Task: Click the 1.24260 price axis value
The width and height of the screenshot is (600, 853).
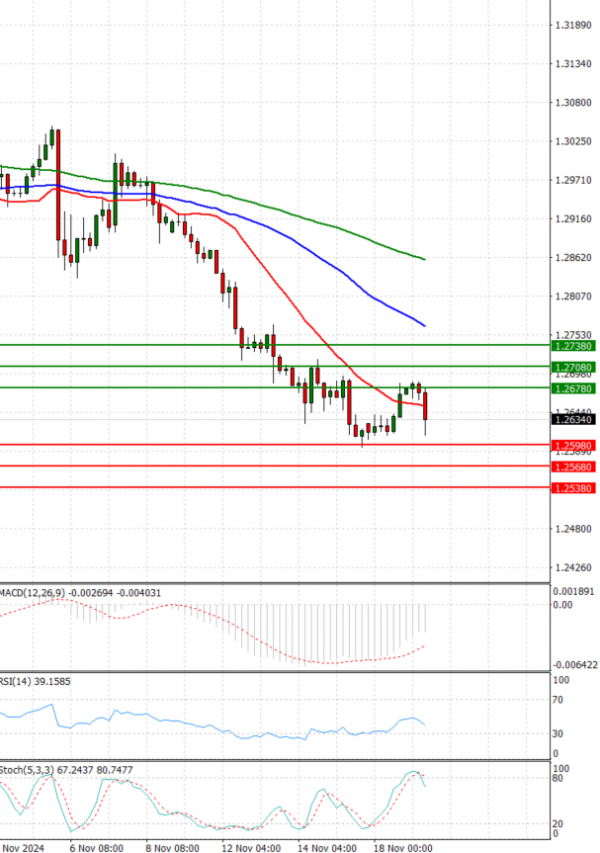Action: tap(573, 567)
